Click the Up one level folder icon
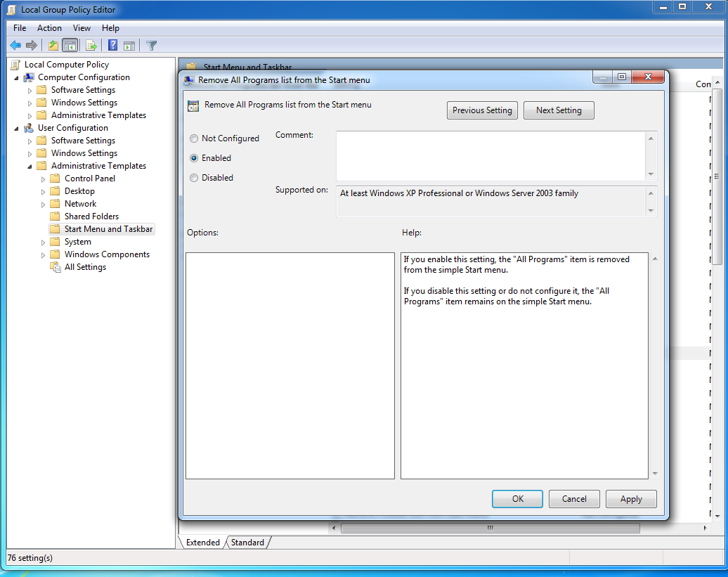728x577 pixels. coord(53,46)
